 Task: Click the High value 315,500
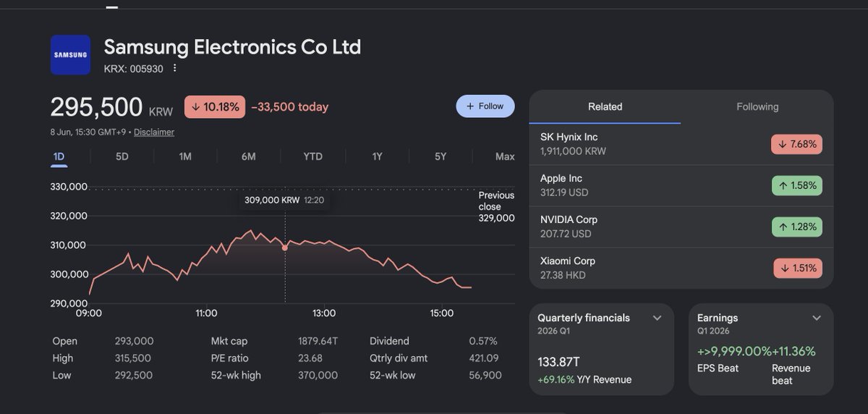(x=133, y=358)
